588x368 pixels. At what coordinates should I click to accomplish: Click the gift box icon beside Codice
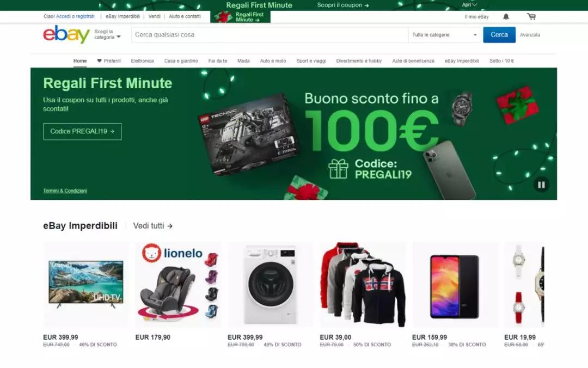tap(339, 169)
